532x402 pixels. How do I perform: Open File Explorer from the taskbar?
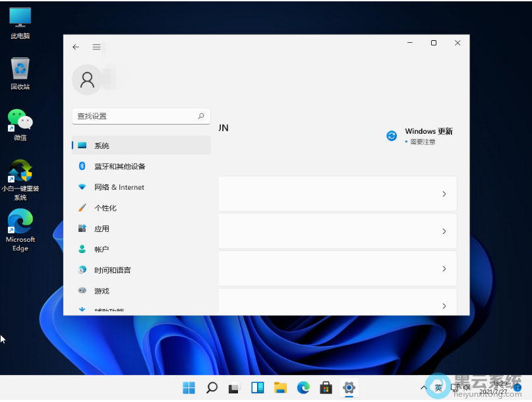(280, 388)
